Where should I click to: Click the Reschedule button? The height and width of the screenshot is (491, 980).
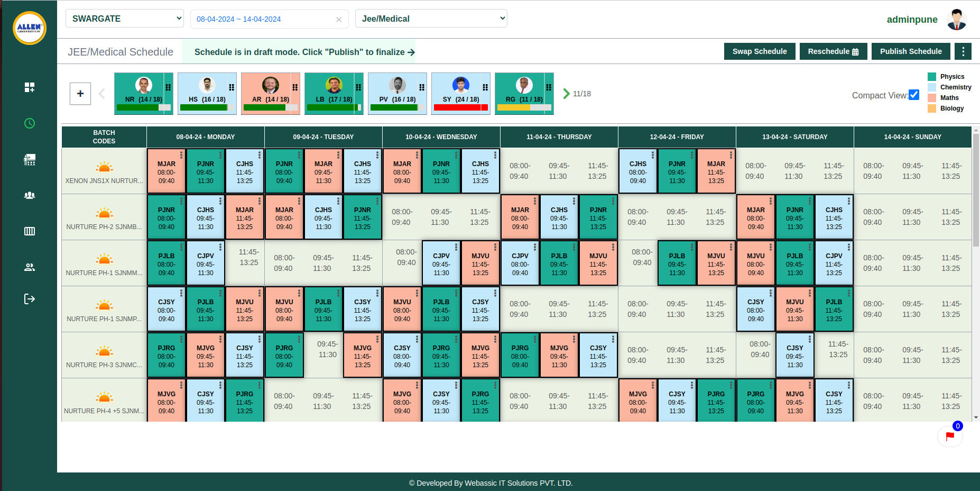[833, 51]
